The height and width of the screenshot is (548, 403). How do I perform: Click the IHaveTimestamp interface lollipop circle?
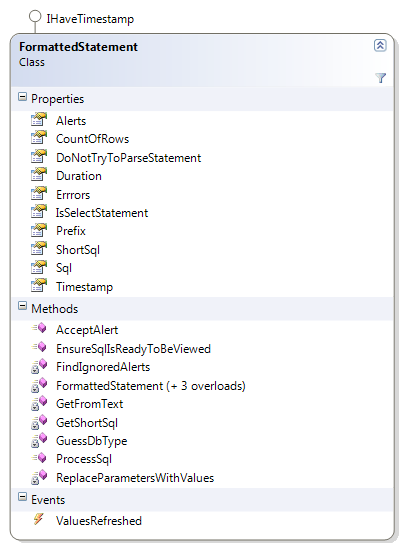tap(35, 16)
